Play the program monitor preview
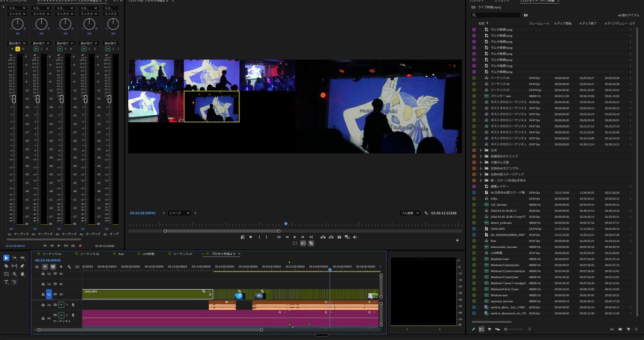This screenshot has width=644, height=340. [295, 237]
